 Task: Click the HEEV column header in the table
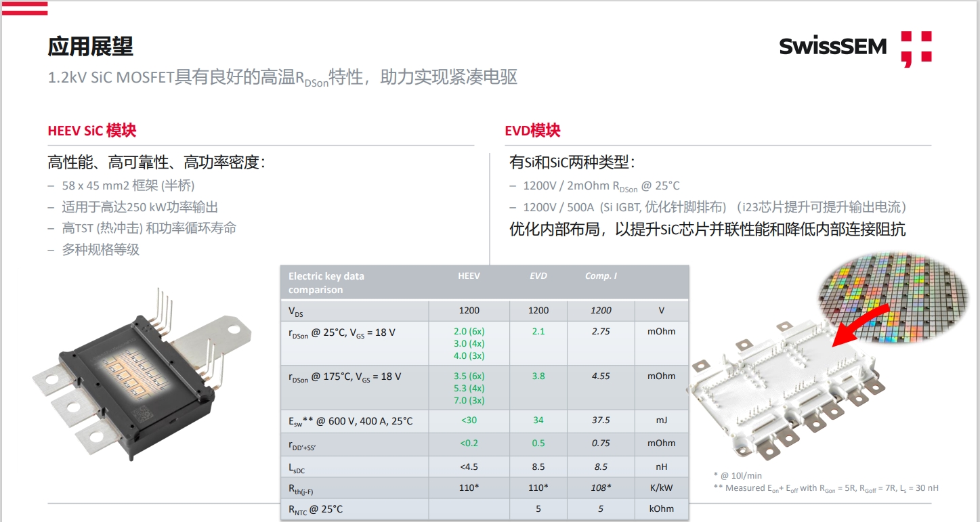coord(469,276)
